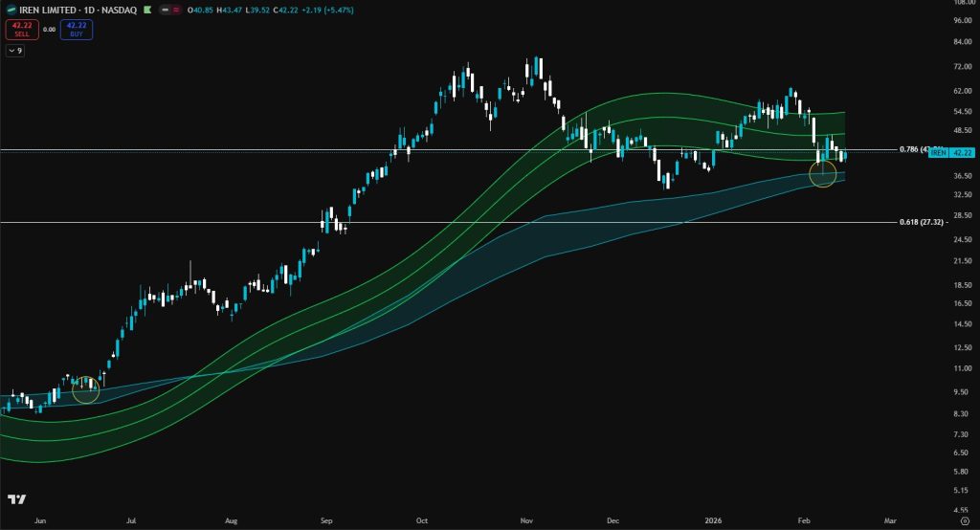Click the Oct label on time axis
Viewport: 980px width, 530px height.
point(422,521)
